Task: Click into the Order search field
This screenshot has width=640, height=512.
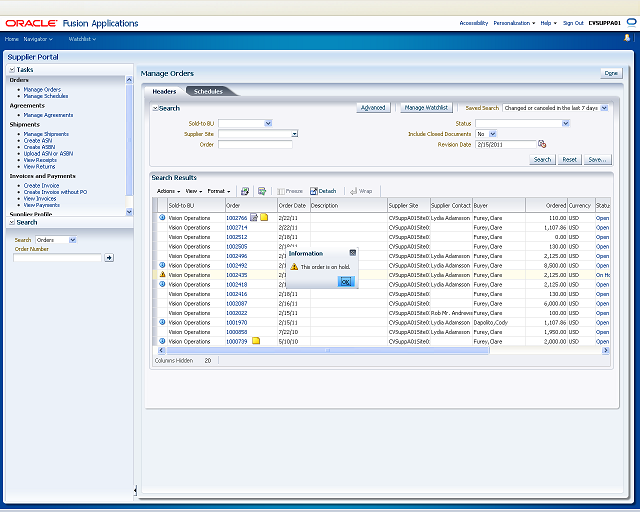Action: point(255,145)
